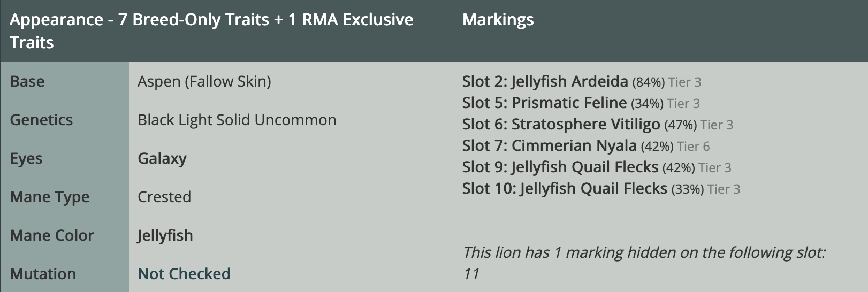Viewport: 868px width, 292px height.
Task: Select the Jellyfish mane color value
Action: [x=165, y=235]
